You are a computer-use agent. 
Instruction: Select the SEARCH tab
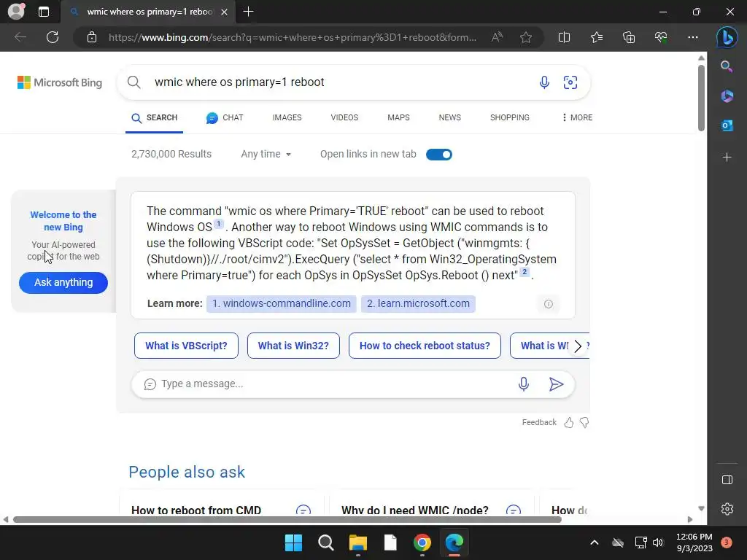point(155,117)
